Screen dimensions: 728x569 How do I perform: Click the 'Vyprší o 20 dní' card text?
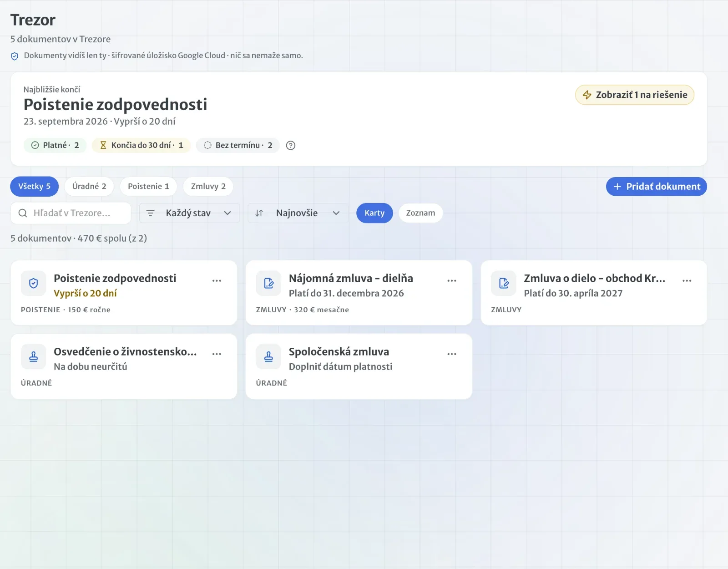[85, 293]
